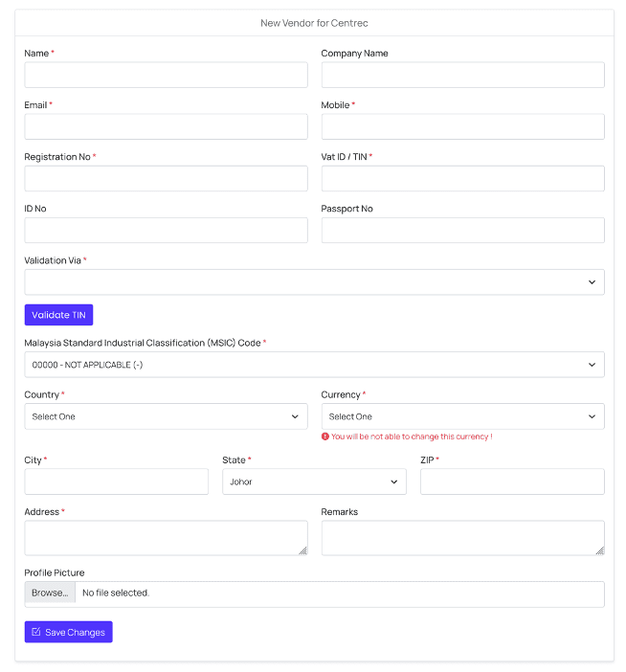Image resolution: width=626 pixels, height=672 pixels.
Task: Click the ZIP input field
Action: (512, 482)
